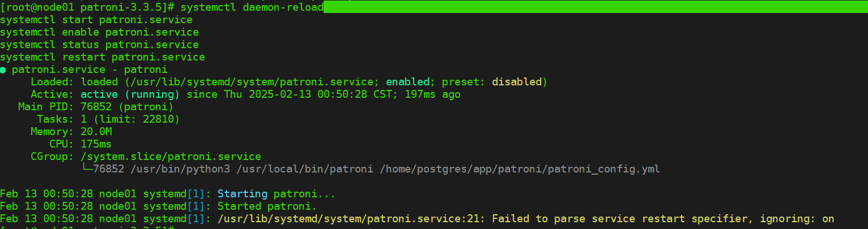This screenshot has height=229, width=868.
Task: Click the tree branch symbol before 76852
Action: [87, 169]
